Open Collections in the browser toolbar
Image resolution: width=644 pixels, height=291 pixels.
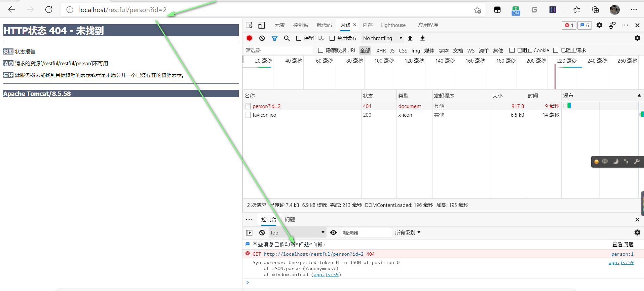595,10
